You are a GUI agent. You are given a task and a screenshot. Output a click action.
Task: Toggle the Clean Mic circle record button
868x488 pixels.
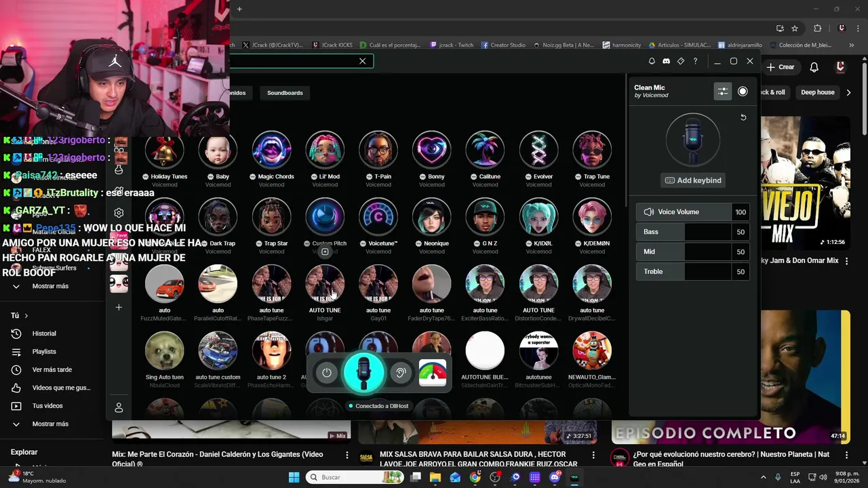[743, 91]
